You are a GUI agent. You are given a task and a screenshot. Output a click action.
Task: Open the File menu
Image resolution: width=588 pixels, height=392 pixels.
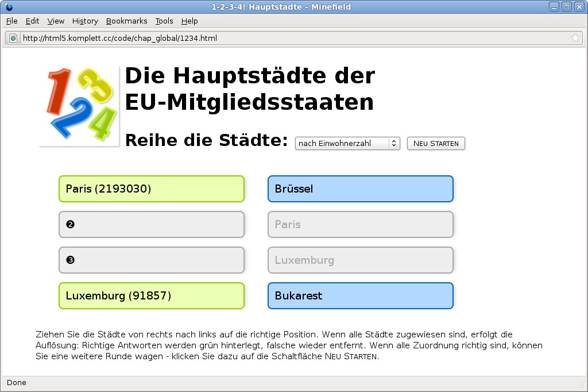pos(12,21)
